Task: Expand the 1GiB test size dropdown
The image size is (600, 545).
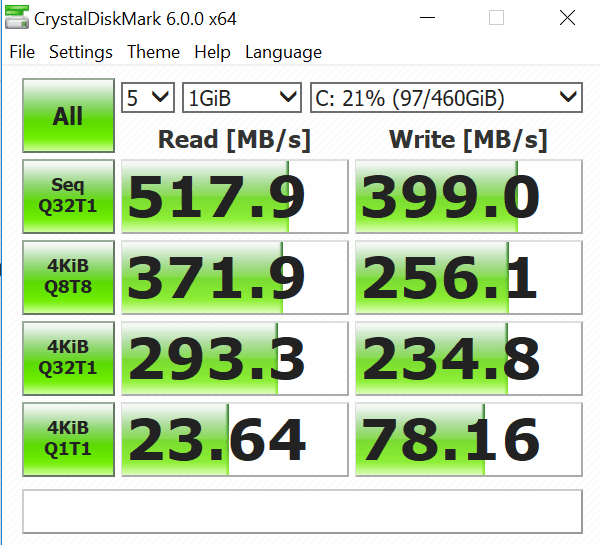Action: [242, 98]
